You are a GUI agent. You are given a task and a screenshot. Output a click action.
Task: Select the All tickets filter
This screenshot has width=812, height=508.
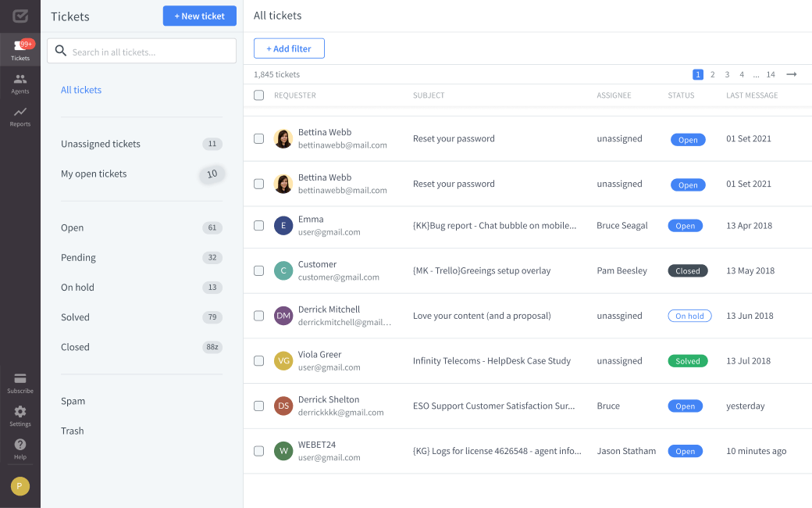(81, 90)
